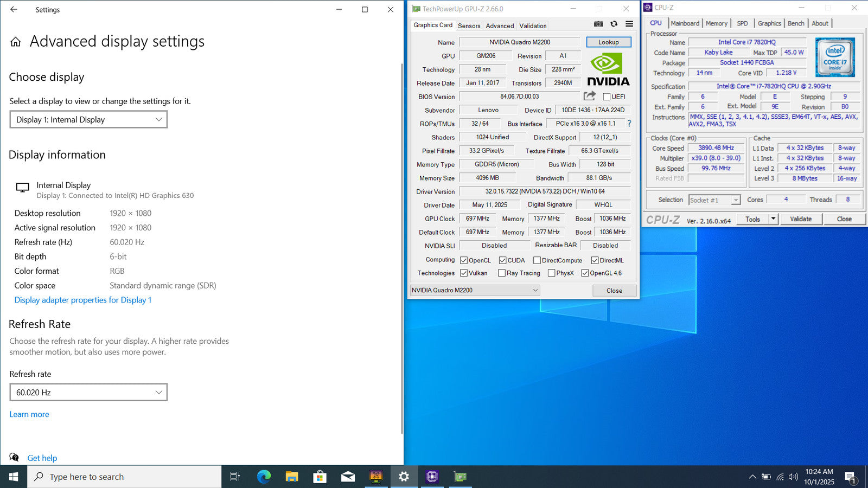Toggle the CUDA checkbox
Image resolution: width=868 pixels, height=488 pixels.
(x=503, y=260)
